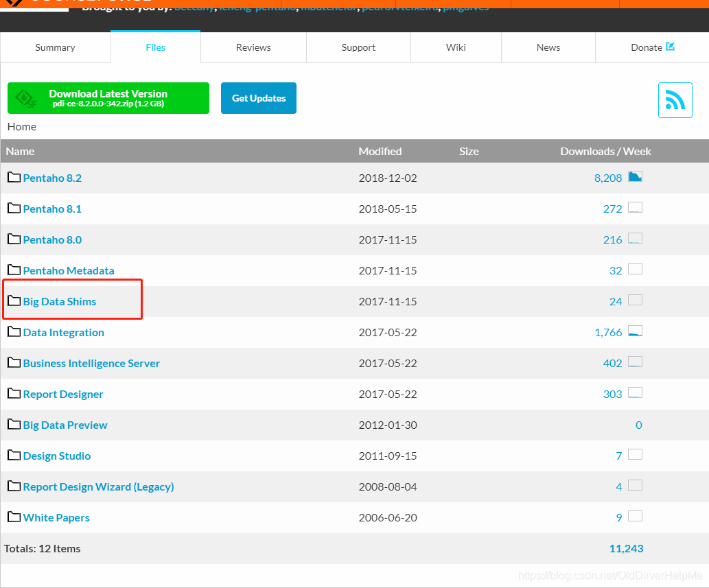Screen dimensions: 709x588
Task: Click the Modified column header
Action: (380, 152)
